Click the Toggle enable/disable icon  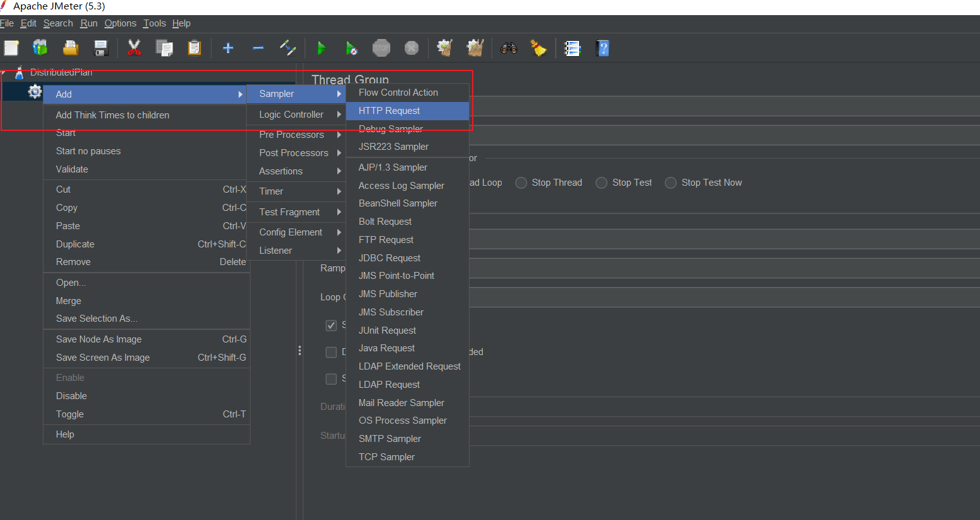coord(288,48)
